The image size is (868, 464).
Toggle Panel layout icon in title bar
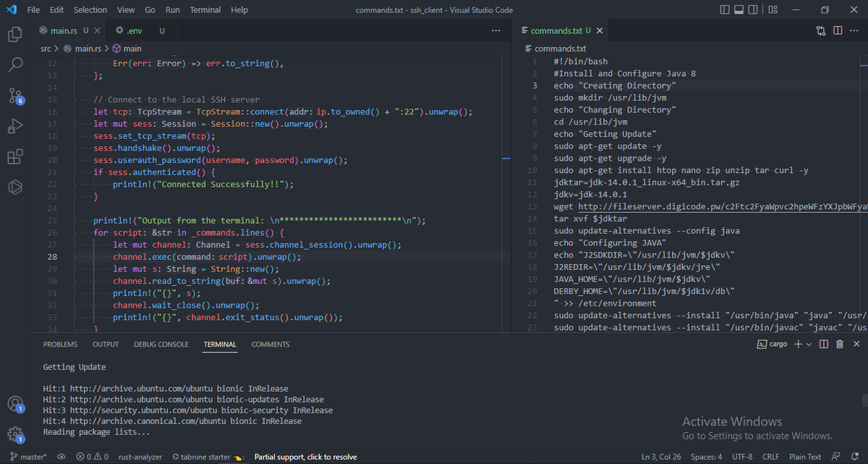coord(739,10)
